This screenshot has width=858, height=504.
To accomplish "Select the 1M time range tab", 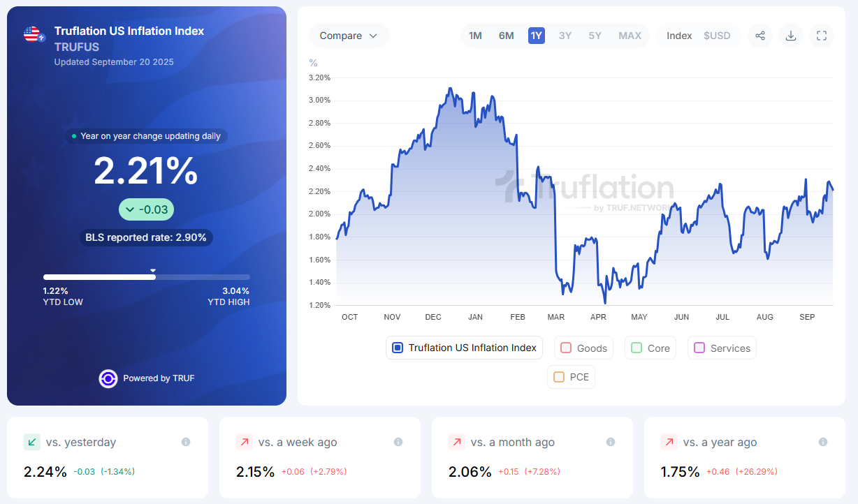I will pos(475,36).
